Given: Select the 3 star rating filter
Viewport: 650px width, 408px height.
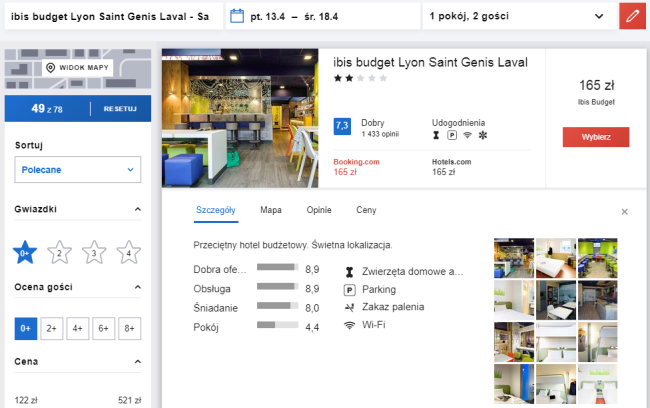Looking at the screenshot, I should (x=94, y=252).
